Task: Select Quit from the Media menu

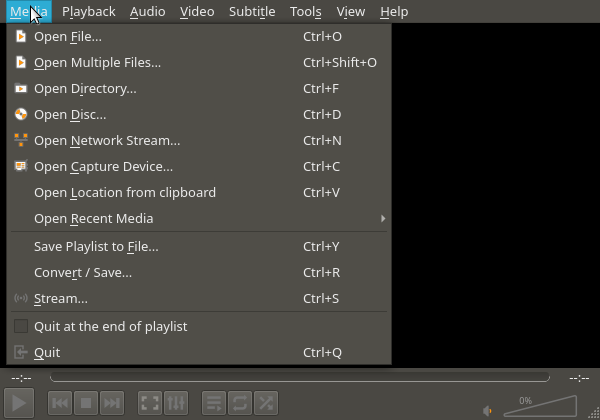Action: click(47, 352)
